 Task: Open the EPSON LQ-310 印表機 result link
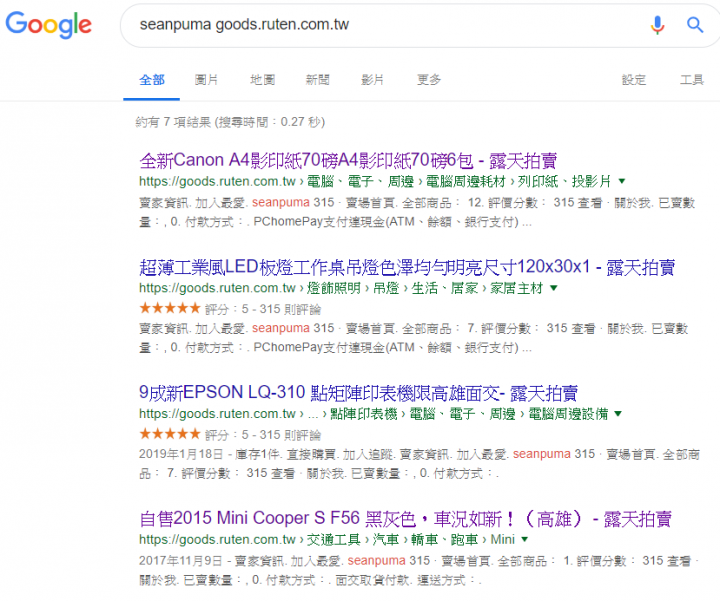pos(358,393)
